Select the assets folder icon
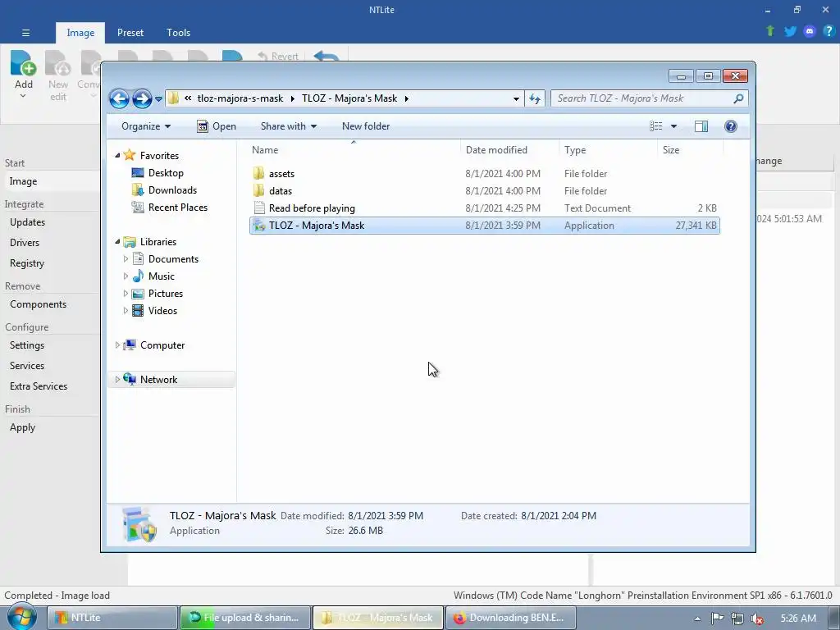 click(x=258, y=173)
